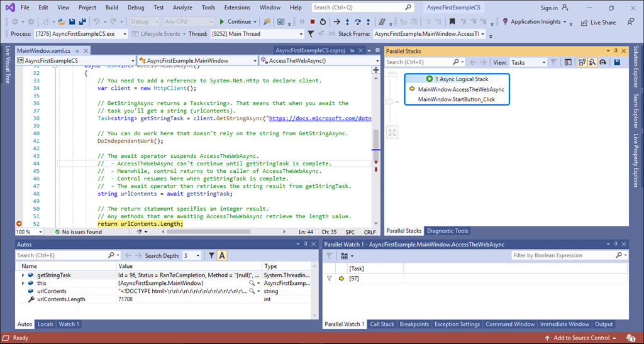Restart the debug session via toolbar icon
644x344 pixels.
coord(323,21)
